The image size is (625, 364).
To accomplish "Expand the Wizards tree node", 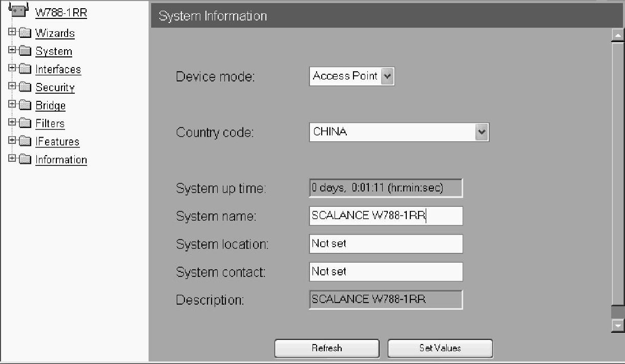I will coord(12,32).
